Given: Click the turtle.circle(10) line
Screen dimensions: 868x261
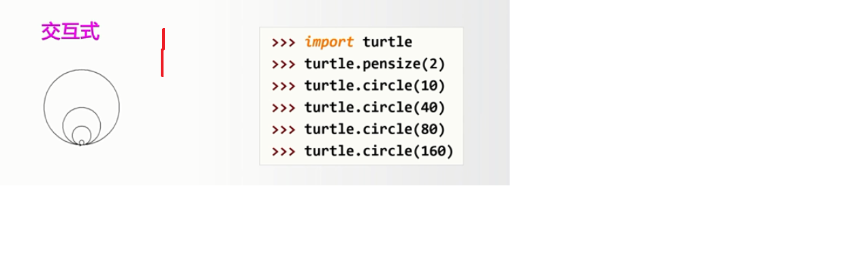Looking at the screenshot, I should pyautogui.click(x=358, y=86).
